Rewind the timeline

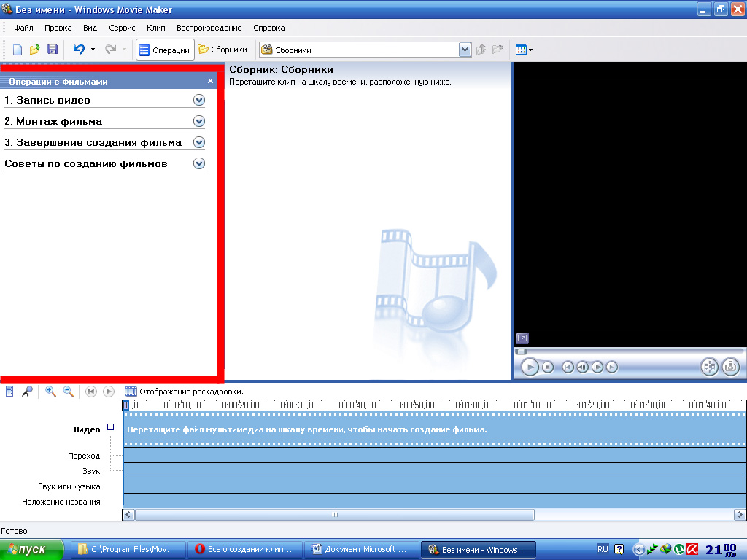pos(90,392)
